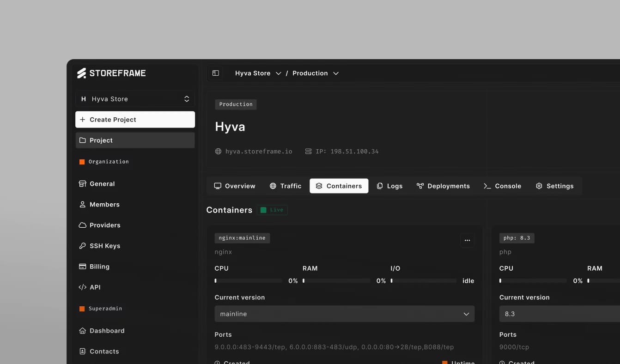
Task: Click the php CPU usage bar
Action: coord(533,281)
